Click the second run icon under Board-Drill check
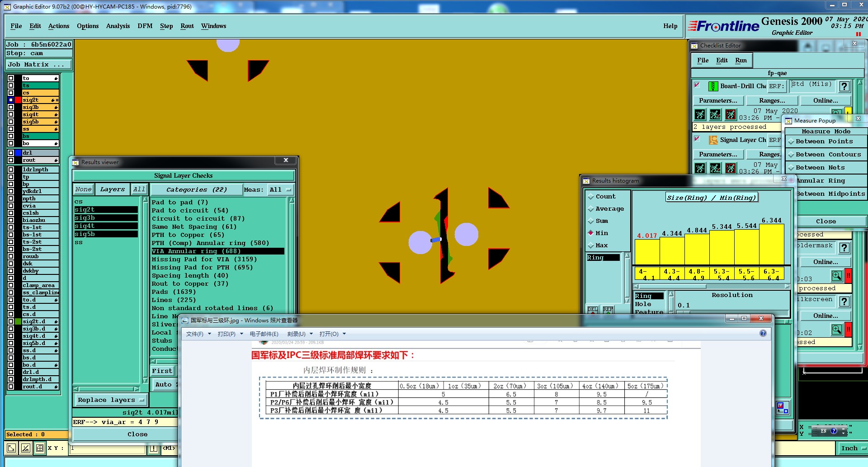Image resolution: width=868 pixels, height=467 pixels. (x=715, y=115)
